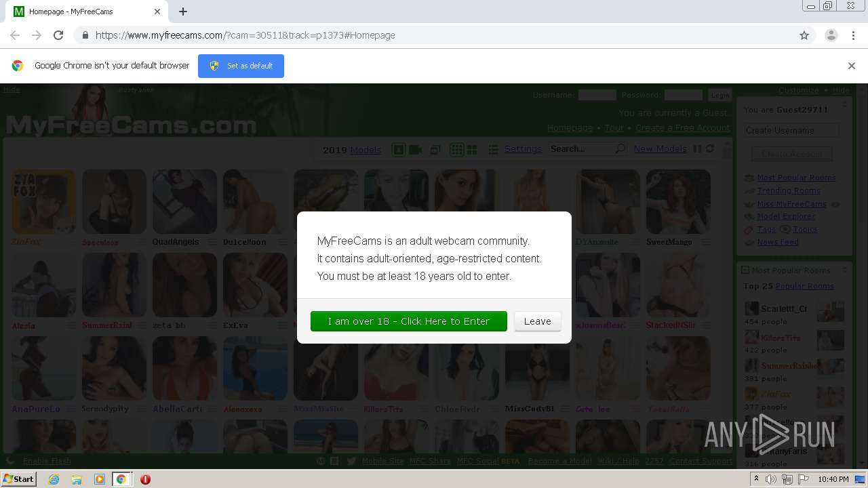The image size is (868, 488).
Task: Go back to the previous page
Action: 15,35
